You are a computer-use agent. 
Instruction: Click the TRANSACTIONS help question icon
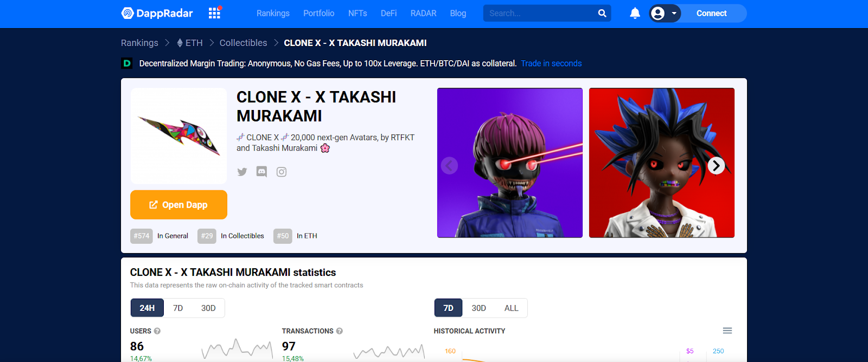340,331
